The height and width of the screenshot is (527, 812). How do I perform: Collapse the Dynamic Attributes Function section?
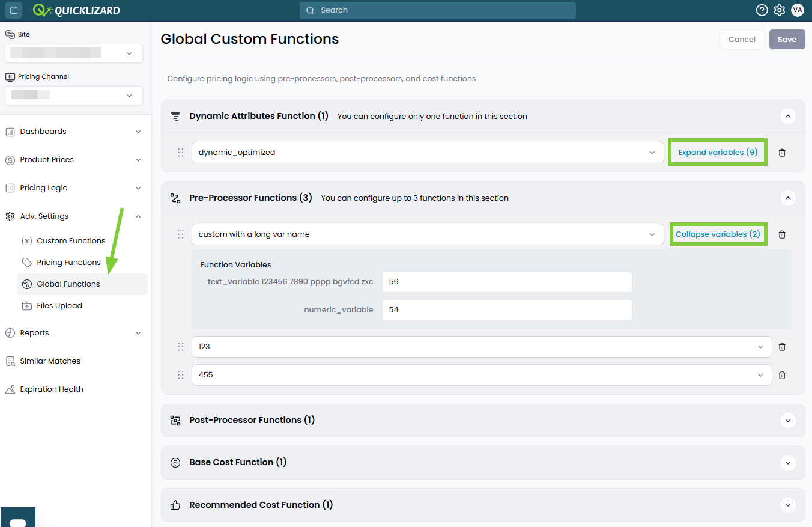[788, 117]
